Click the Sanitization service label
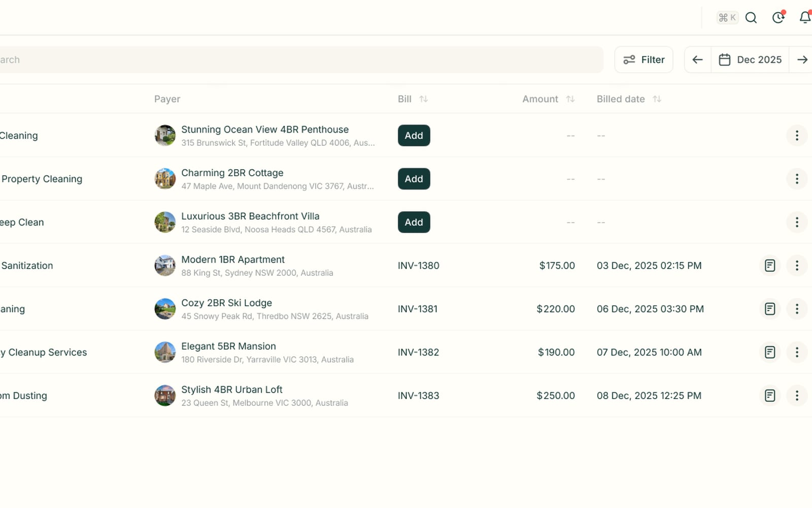Viewport: 812px width, 508px height. (x=27, y=266)
